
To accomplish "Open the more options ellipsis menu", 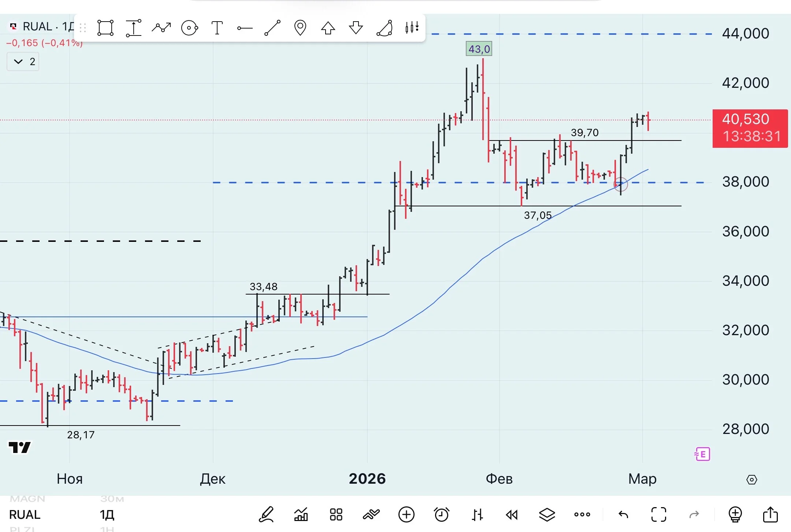I will tap(582, 514).
